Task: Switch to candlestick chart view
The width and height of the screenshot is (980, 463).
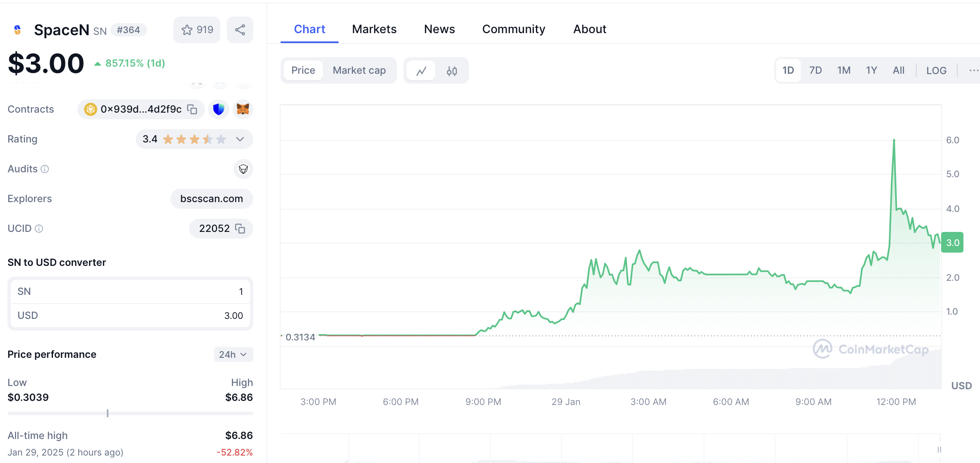Action: click(452, 71)
